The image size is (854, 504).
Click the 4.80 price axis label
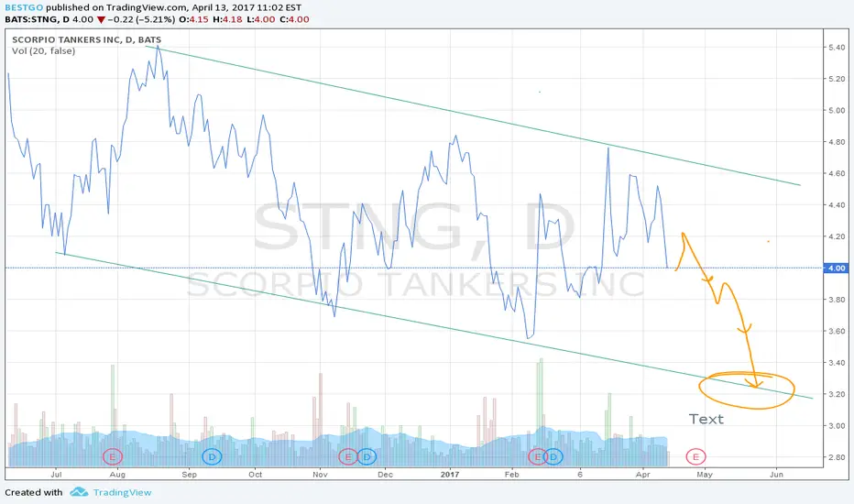click(x=838, y=142)
